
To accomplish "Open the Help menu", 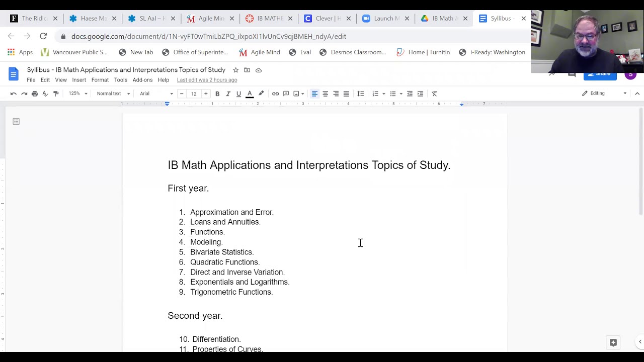I will [x=164, y=80].
